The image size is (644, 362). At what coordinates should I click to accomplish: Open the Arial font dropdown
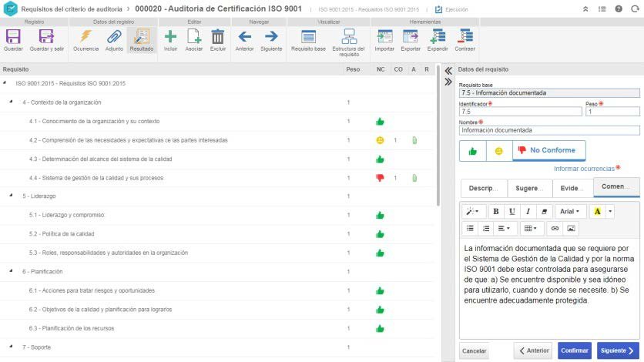pyautogui.click(x=569, y=211)
